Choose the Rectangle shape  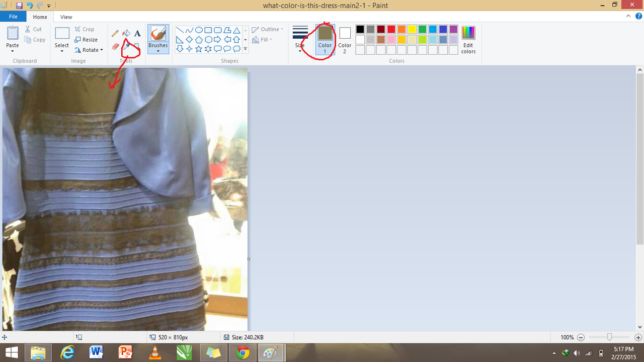208,30
